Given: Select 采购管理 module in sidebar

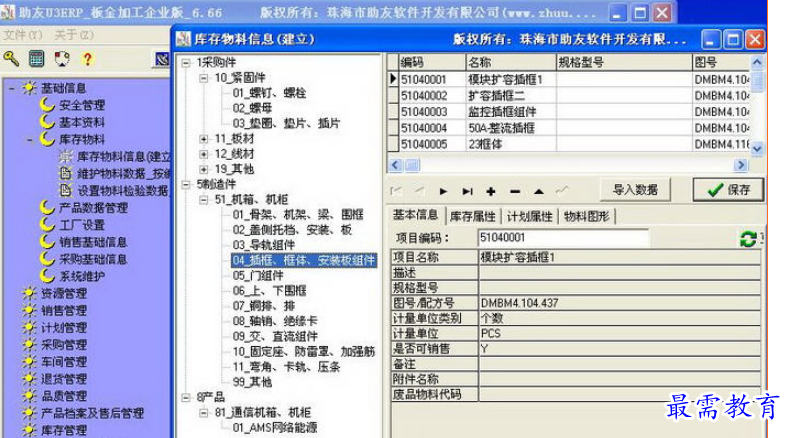Looking at the screenshot, I should pyautogui.click(x=64, y=345).
